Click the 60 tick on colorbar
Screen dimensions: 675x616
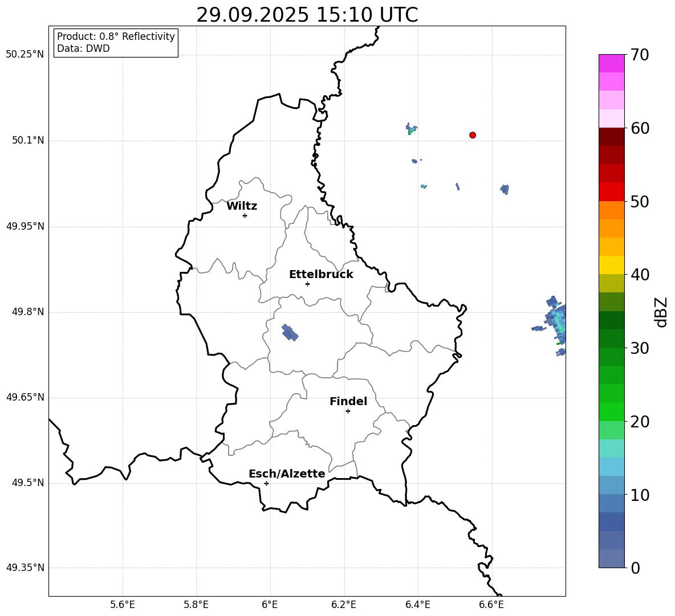640,128
